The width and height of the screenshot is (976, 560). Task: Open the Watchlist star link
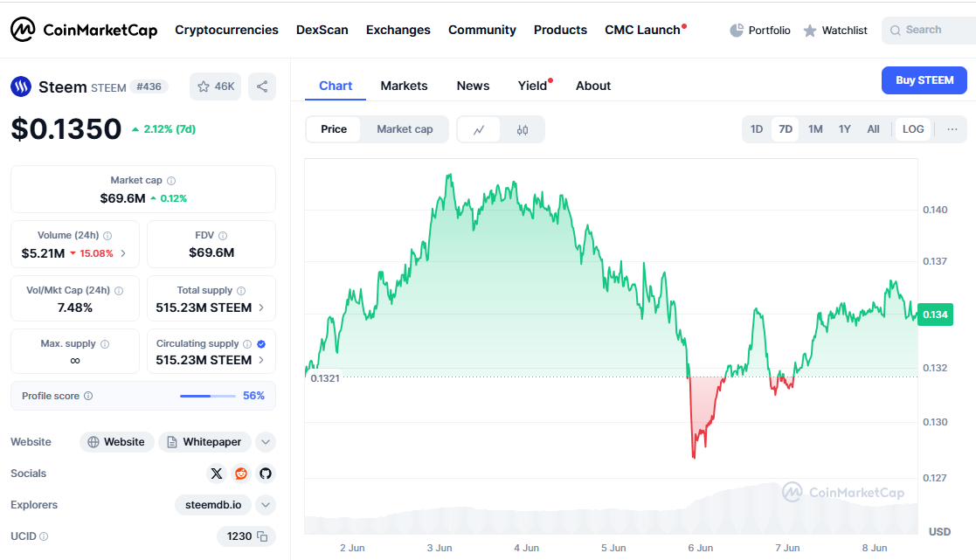[834, 30]
